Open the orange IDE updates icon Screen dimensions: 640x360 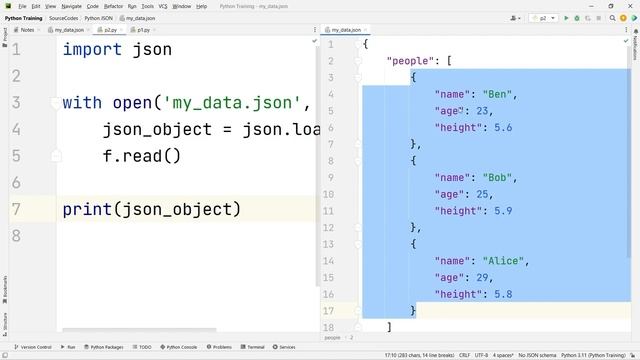coord(623,18)
